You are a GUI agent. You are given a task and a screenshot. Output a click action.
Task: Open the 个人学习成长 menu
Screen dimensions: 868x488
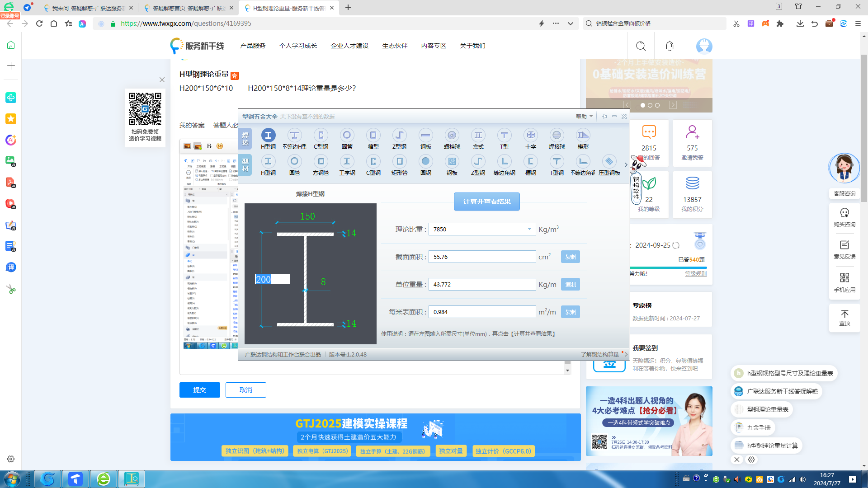(x=298, y=46)
